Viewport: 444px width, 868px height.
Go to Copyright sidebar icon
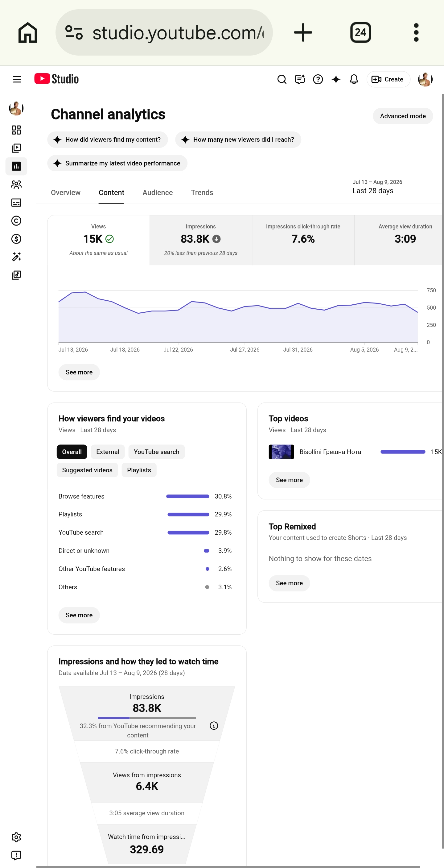pyautogui.click(x=16, y=221)
